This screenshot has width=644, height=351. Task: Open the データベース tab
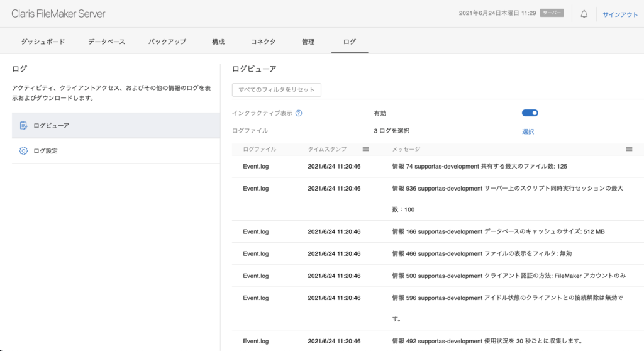tap(106, 42)
